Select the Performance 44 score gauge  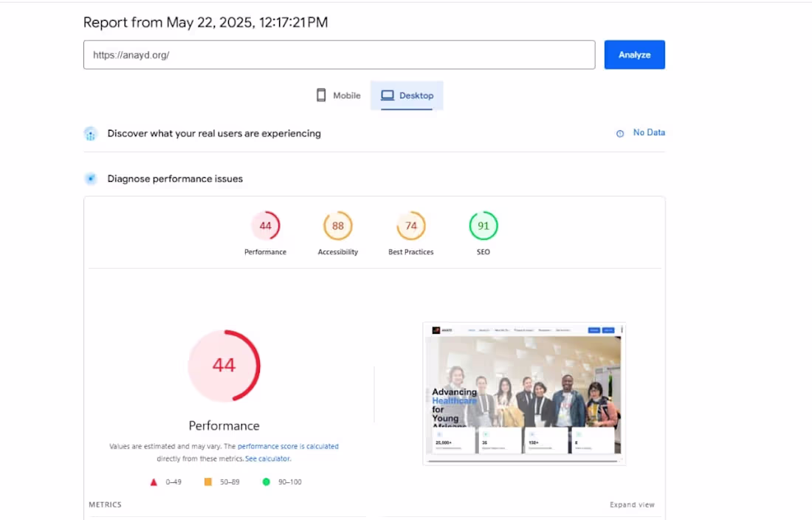(x=265, y=226)
